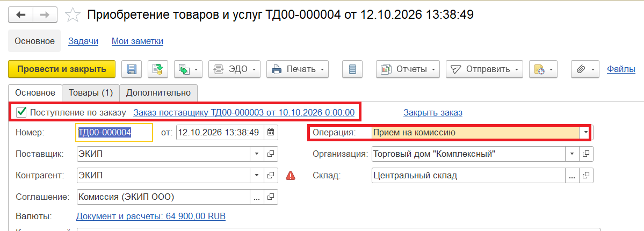The width and height of the screenshot is (644, 231).
Task: Click the Контрагент field containing ЭКИП
Action: (x=163, y=176)
